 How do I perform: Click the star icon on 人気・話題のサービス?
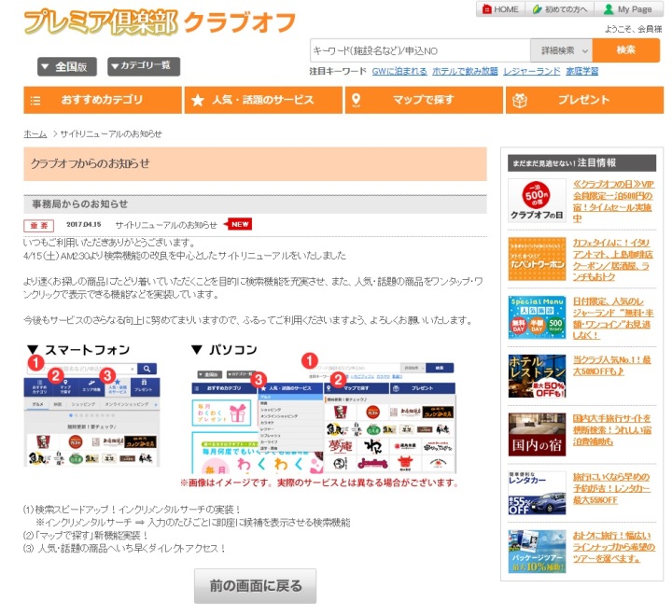198,101
